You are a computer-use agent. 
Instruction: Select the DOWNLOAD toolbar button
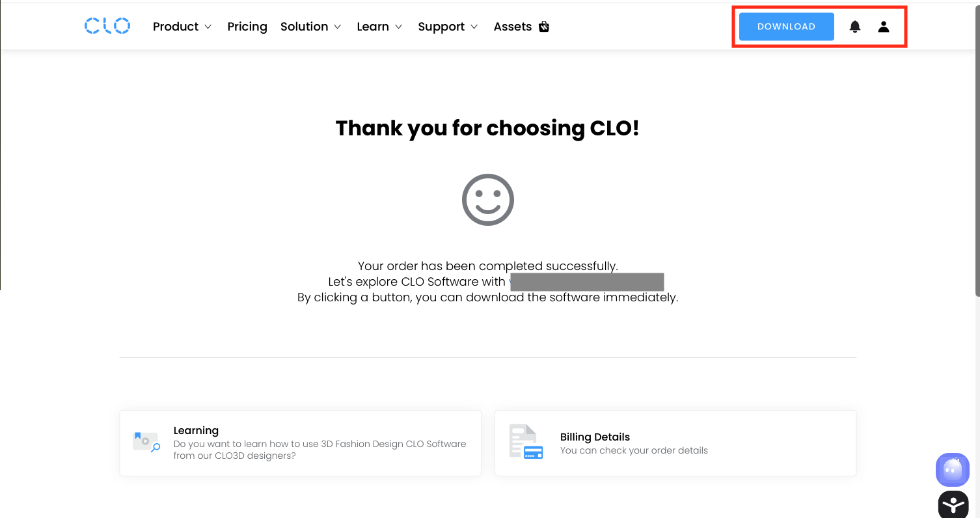[x=785, y=27]
